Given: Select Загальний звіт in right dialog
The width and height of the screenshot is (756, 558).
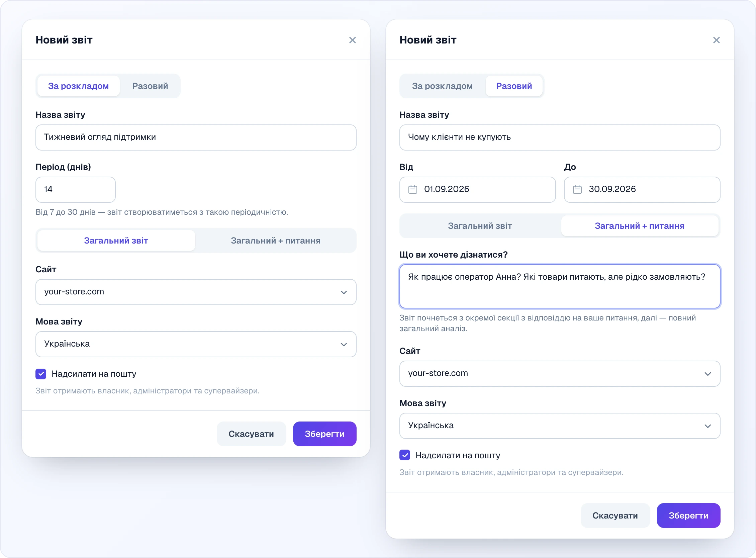Looking at the screenshot, I should [480, 225].
